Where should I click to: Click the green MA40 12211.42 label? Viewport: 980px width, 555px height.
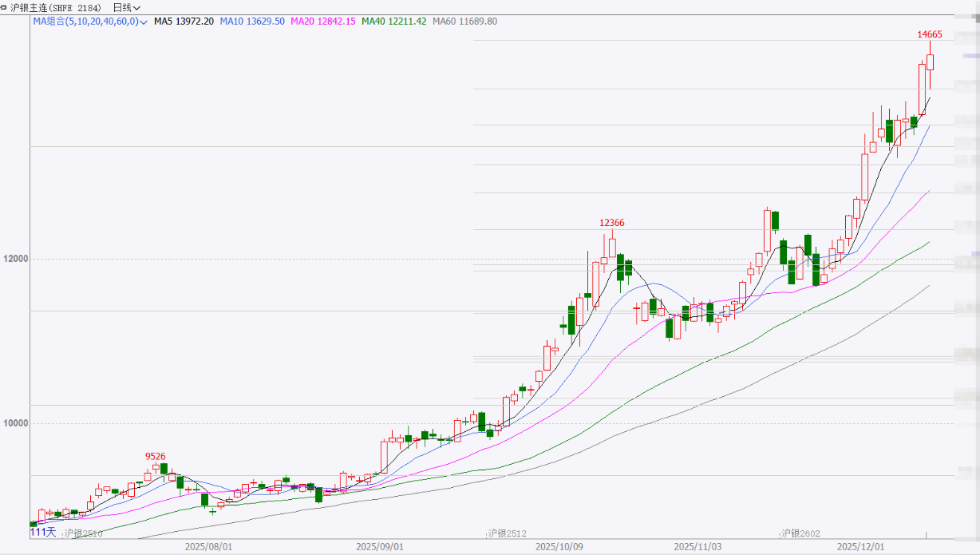click(x=393, y=22)
